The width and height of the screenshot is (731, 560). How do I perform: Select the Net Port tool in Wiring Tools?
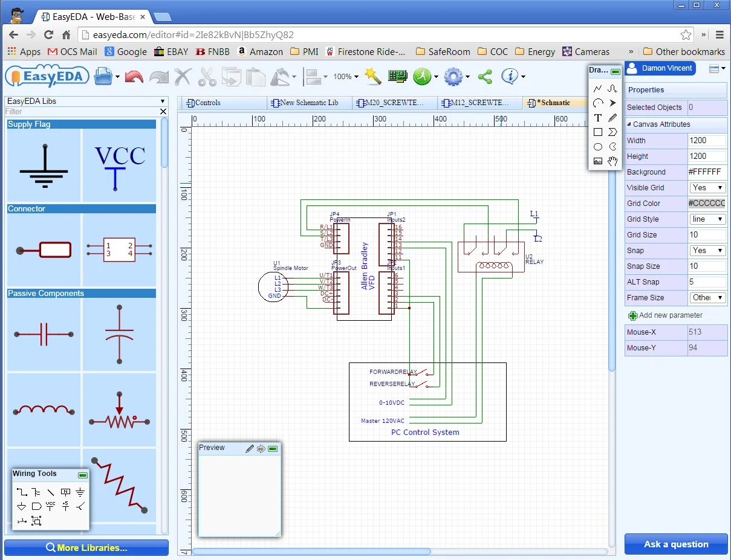(x=36, y=506)
